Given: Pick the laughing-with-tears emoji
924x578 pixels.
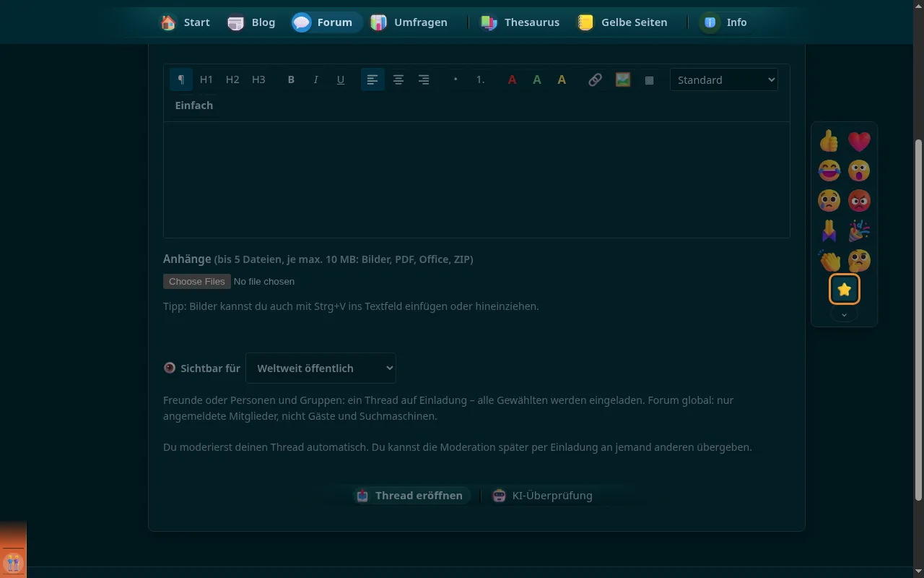Looking at the screenshot, I should point(829,171).
